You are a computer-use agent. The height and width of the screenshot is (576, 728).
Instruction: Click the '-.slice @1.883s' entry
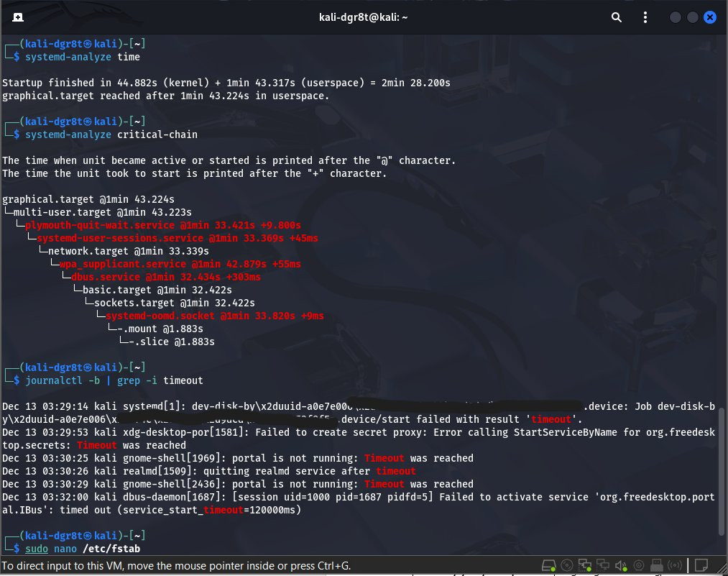tap(172, 342)
